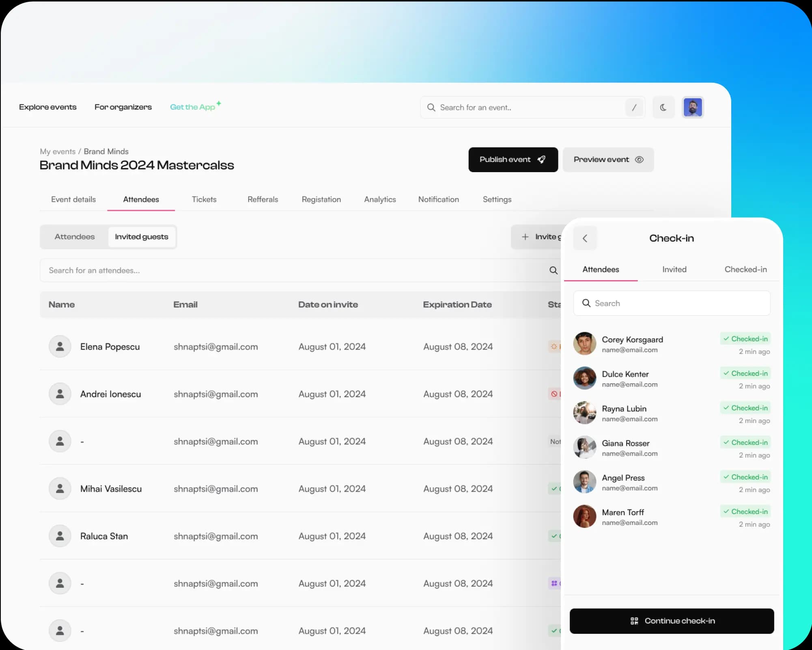This screenshot has width=812, height=650.
Task: Select Attendees tab in Check-in panel
Action: coord(601,270)
